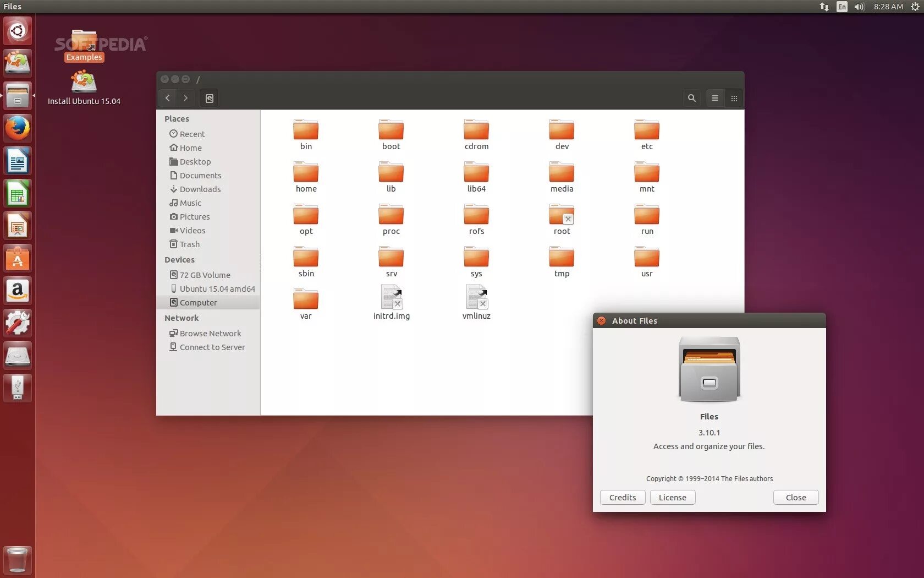Select the root folder

[562, 219]
